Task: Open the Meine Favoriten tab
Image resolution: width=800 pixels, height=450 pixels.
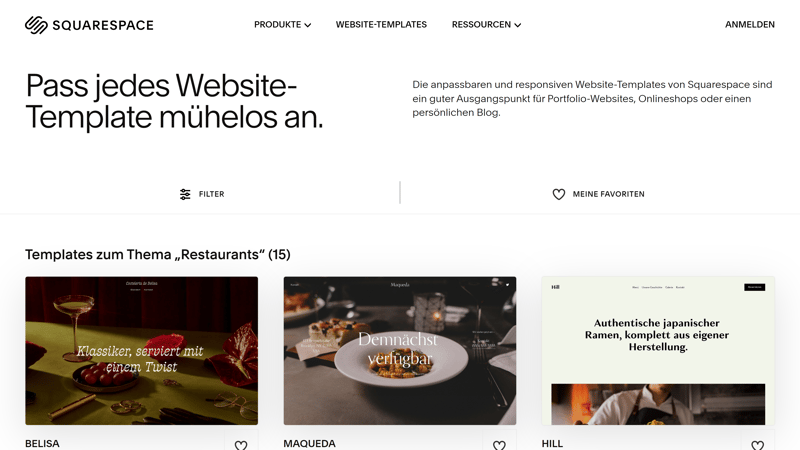Action: tap(598, 194)
